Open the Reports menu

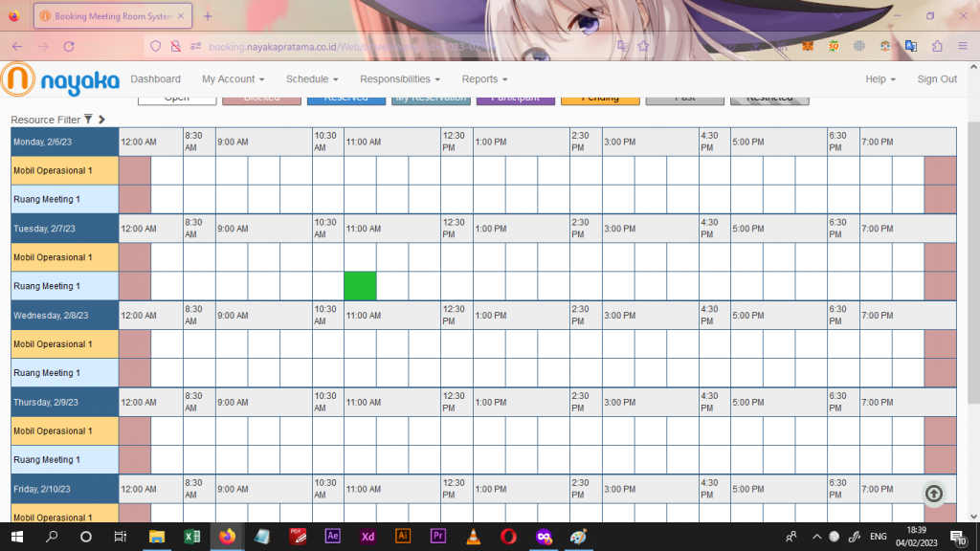(x=484, y=79)
